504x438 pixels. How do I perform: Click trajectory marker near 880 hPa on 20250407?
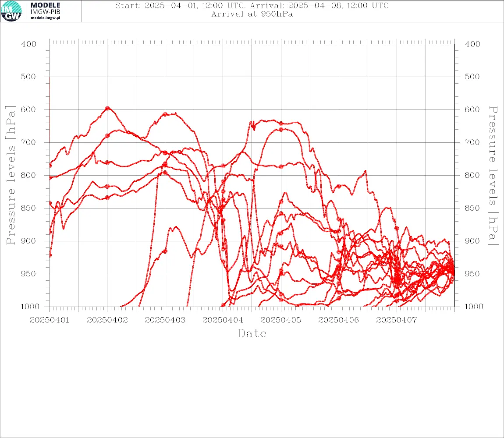click(x=397, y=228)
